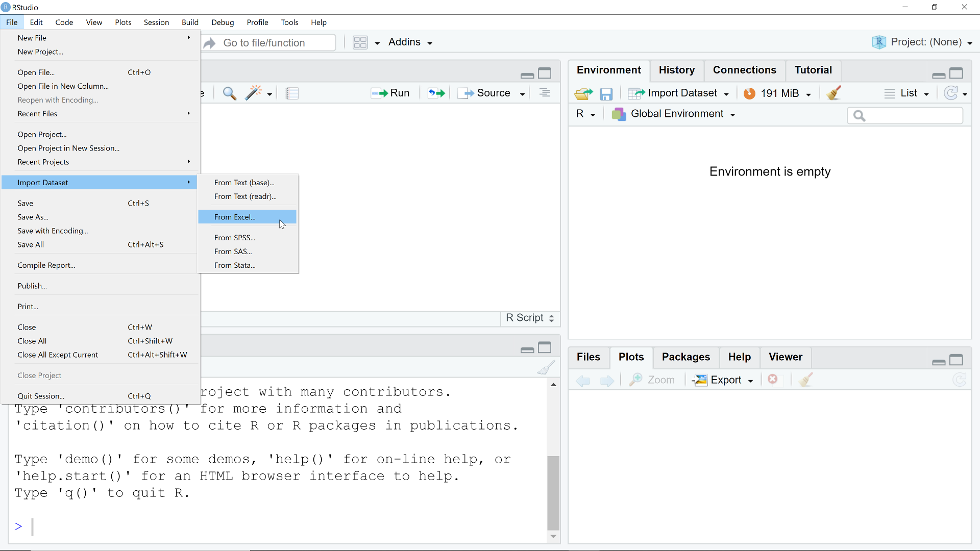
Task: Click the find/replace magnifier icon
Action: [x=229, y=93]
